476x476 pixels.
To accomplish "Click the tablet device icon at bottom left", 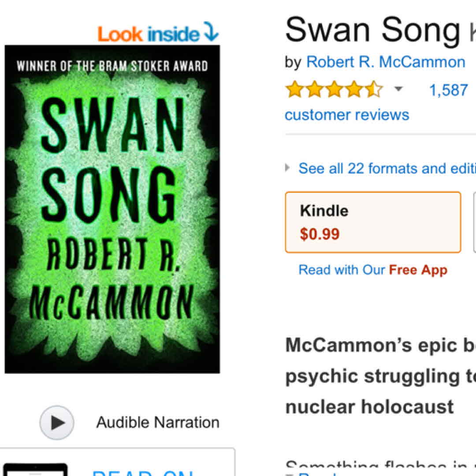I will (35, 470).
